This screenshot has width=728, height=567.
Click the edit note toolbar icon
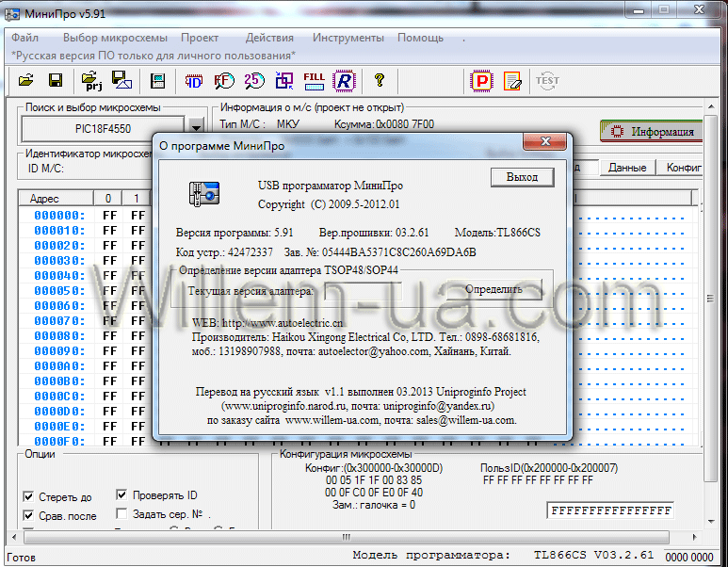[512, 81]
